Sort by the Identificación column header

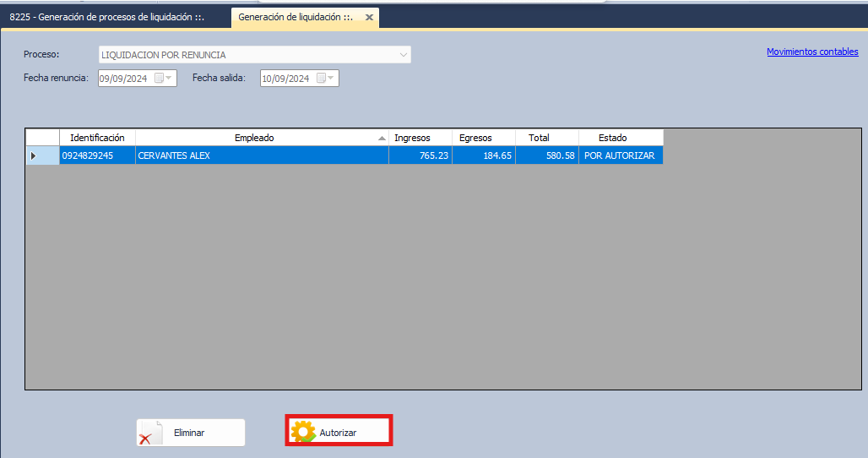(97, 138)
